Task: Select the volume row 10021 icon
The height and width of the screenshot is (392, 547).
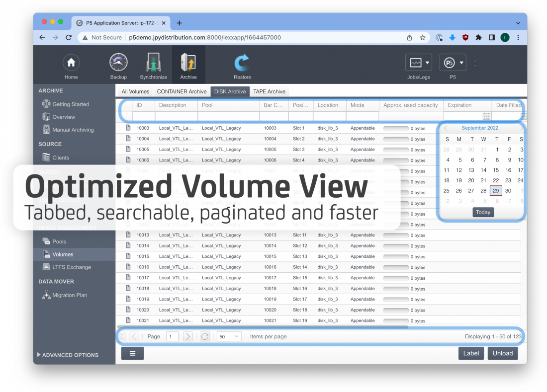Action: point(128,320)
